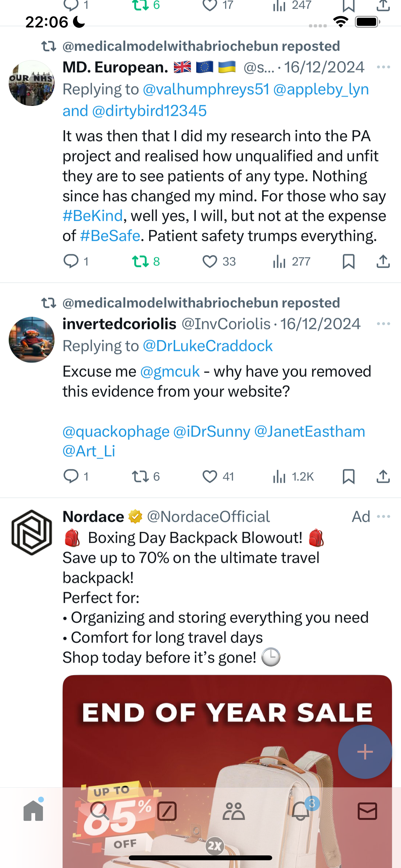Open Nordace End of Year Sale image

click(227, 768)
